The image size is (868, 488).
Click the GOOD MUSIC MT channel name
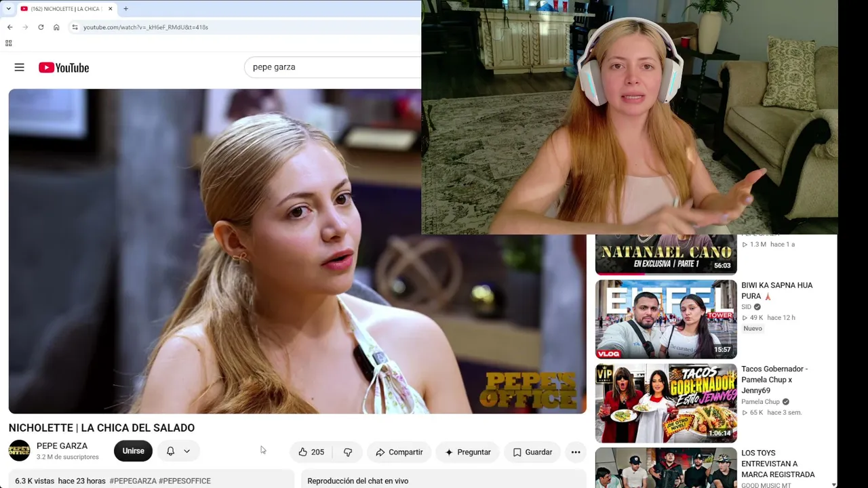pyautogui.click(x=766, y=485)
